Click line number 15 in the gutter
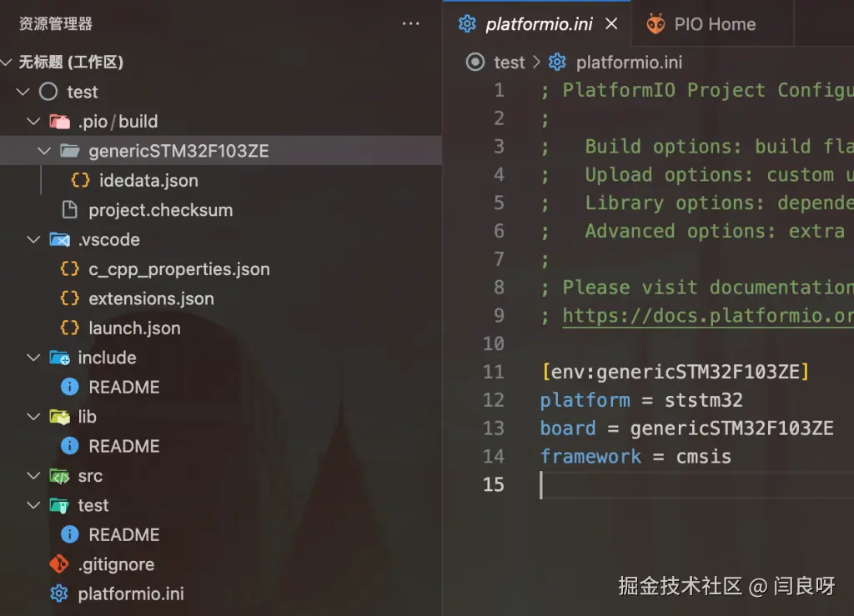The image size is (854, 616). click(x=494, y=485)
